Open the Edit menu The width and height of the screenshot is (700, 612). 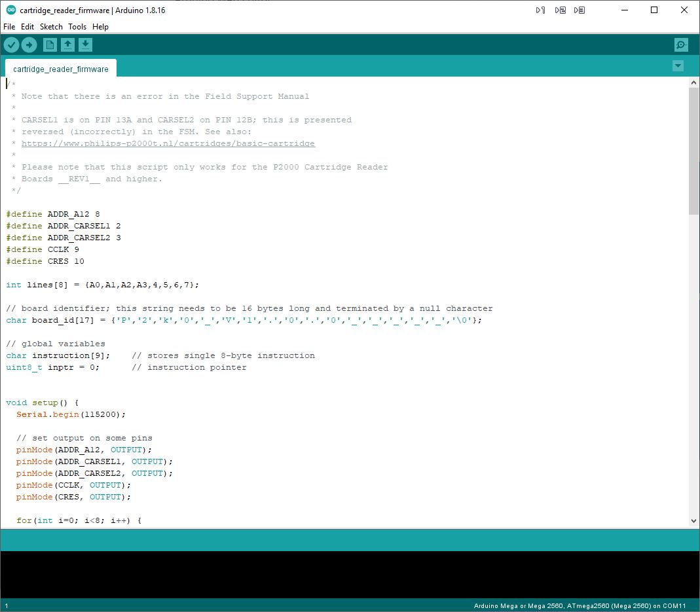point(28,27)
